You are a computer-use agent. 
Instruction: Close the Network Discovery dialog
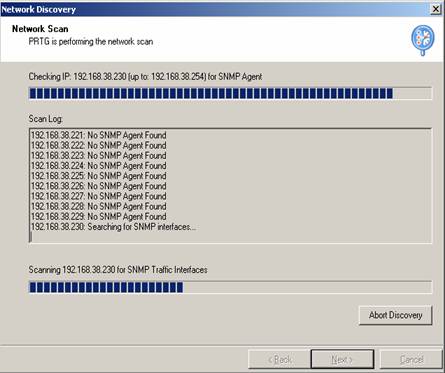(x=436, y=9)
